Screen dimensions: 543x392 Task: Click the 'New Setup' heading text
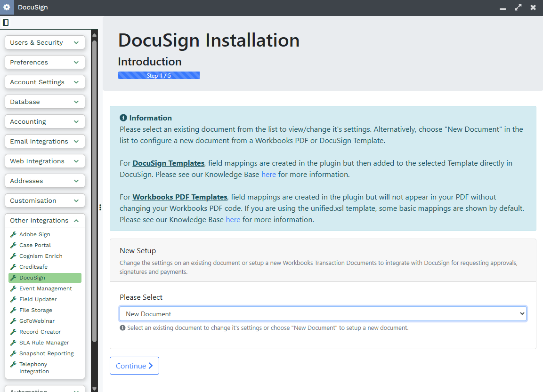(138, 250)
